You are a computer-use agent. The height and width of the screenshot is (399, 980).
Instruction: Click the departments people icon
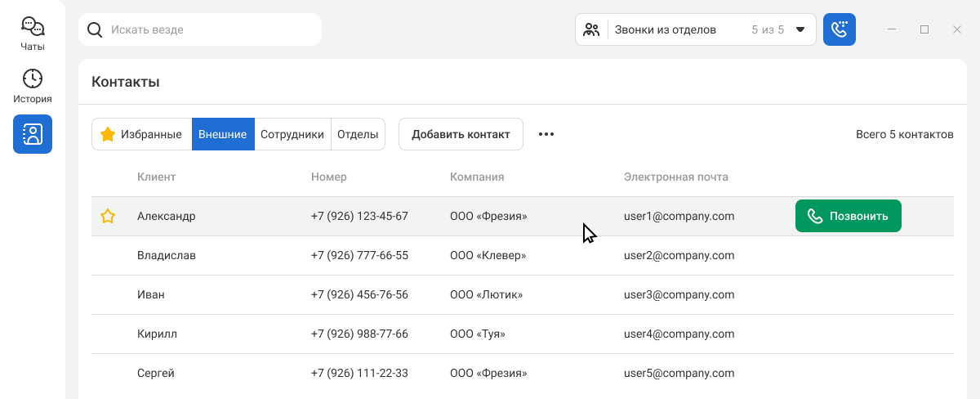(x=592, y=29)
